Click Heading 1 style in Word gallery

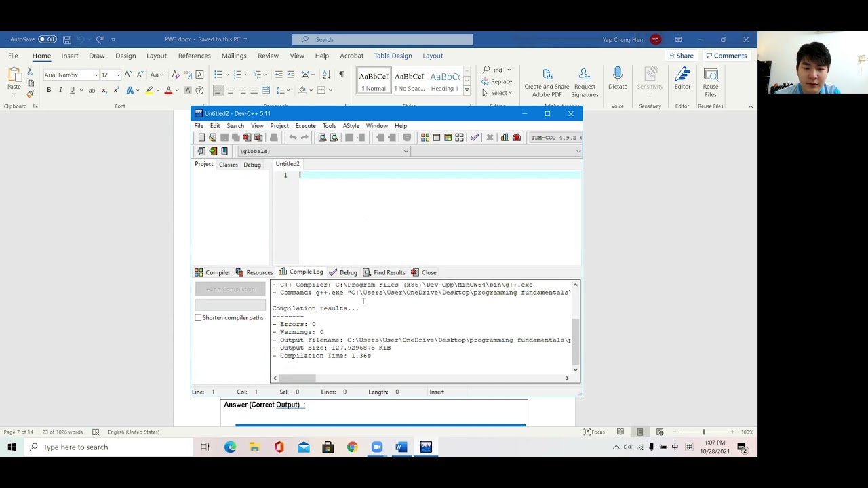click(x=444, y=81)
